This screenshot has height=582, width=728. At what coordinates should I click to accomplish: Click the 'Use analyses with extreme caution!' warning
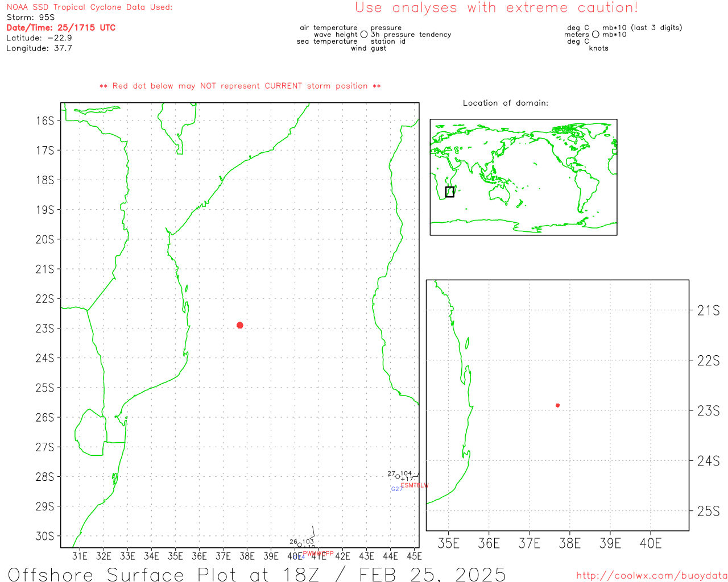pos(497,8)
